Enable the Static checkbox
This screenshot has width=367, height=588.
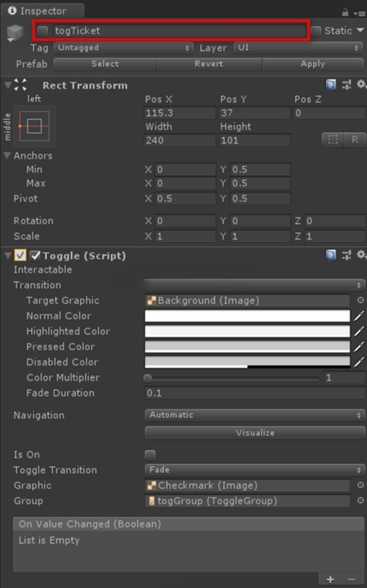[x=316, y=31]
